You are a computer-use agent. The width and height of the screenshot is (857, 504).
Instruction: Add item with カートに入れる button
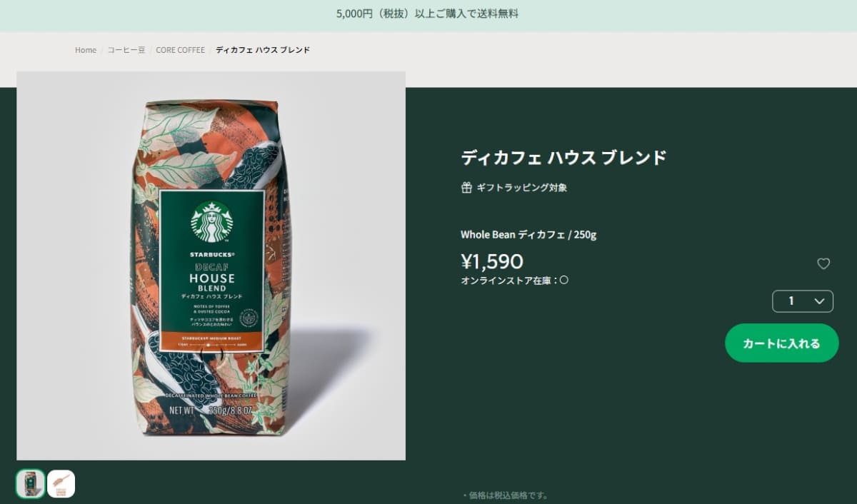782,343
